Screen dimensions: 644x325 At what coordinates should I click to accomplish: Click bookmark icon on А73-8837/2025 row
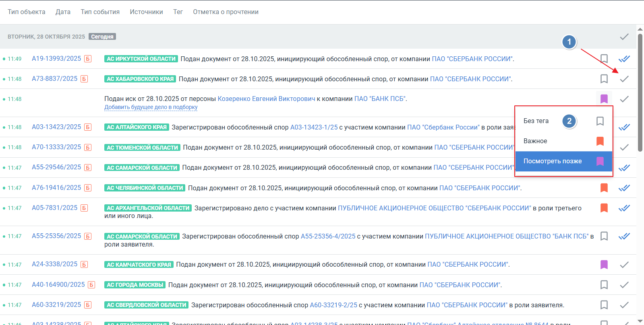[604, 79]
